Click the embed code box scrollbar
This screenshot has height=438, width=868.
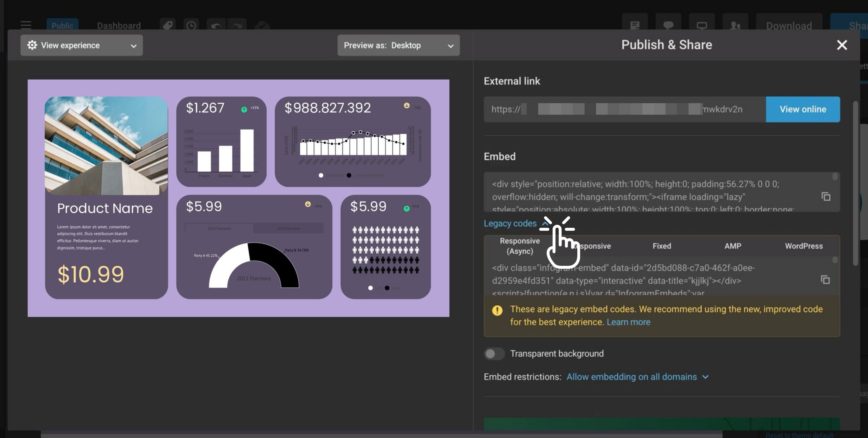835,176
